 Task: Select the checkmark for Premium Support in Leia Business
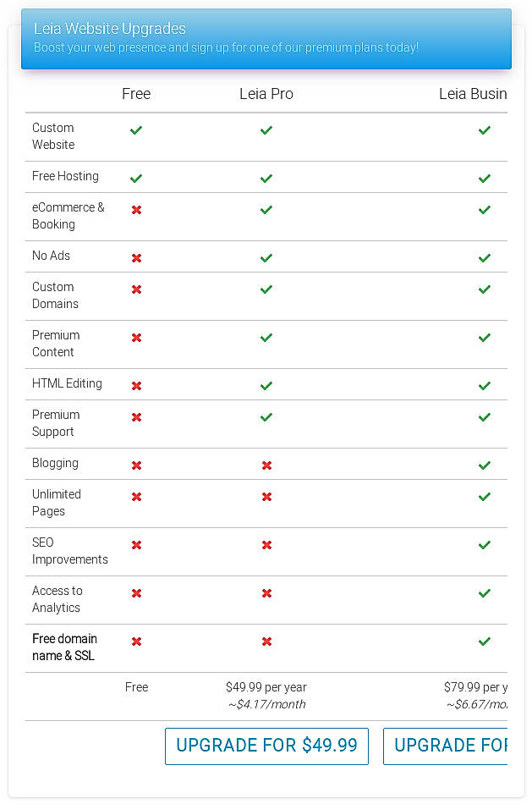484,416
